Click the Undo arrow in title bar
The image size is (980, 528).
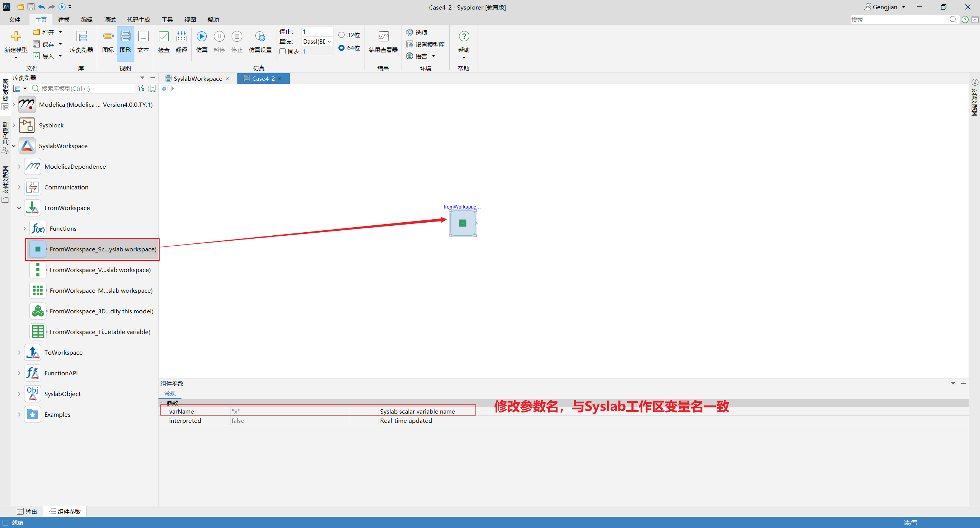41,7
